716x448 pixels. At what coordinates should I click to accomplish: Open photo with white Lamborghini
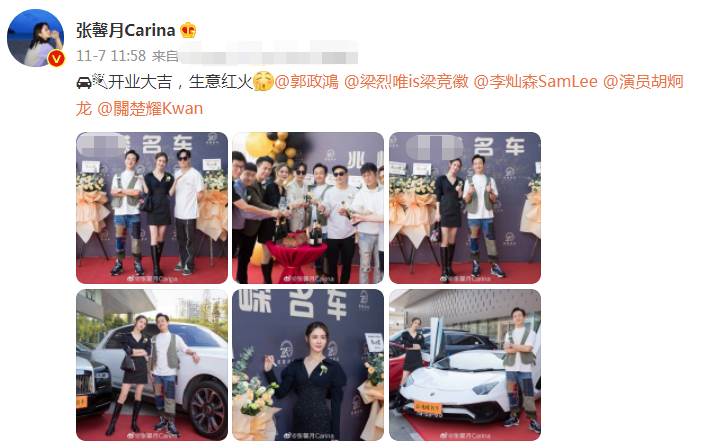pos(465,365)
